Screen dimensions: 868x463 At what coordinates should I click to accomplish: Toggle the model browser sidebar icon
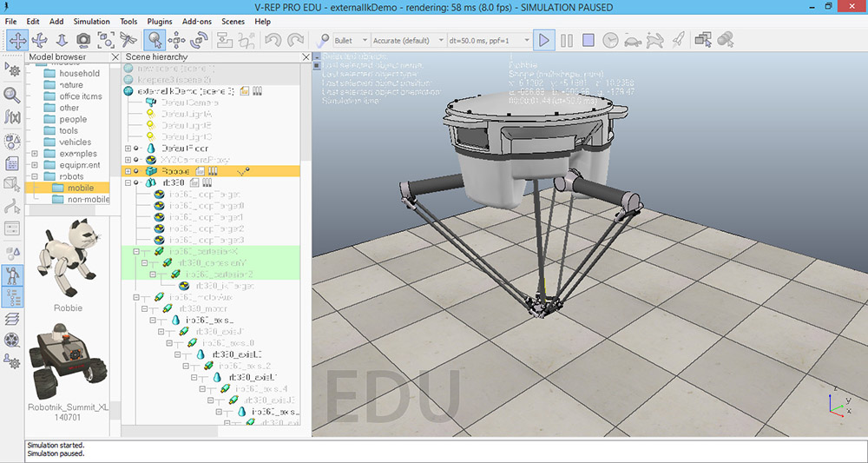13,274
